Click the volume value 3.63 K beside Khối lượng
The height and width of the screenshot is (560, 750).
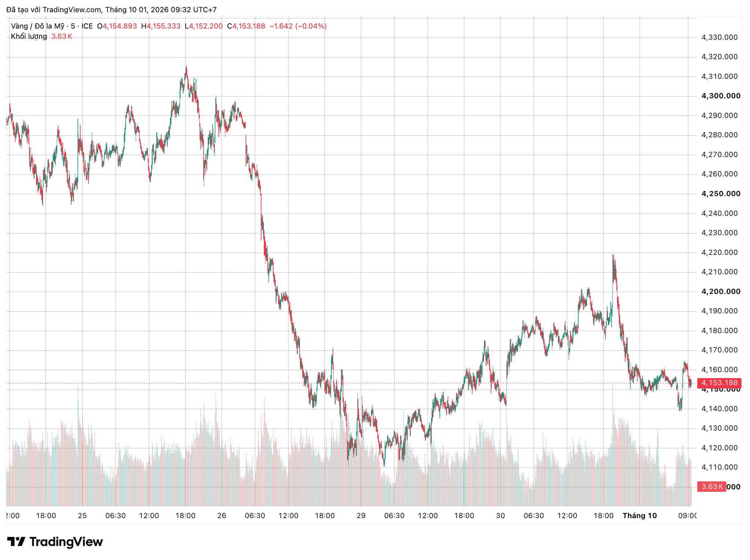pos(62,36)
